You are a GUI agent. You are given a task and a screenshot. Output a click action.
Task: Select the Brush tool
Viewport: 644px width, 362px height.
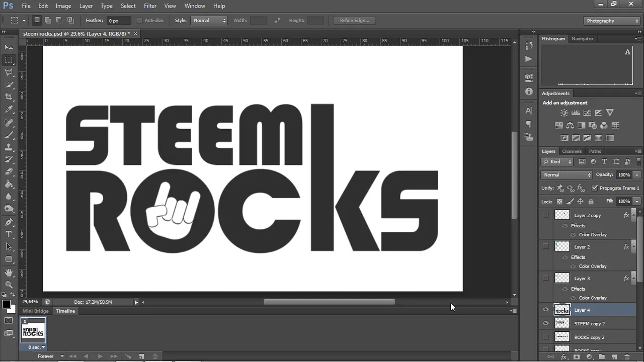[x=9, y=135]
